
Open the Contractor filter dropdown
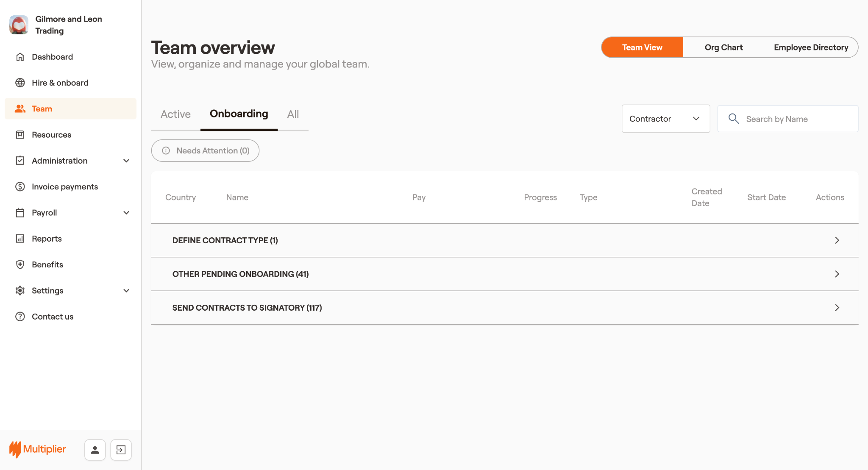[665, 119]
